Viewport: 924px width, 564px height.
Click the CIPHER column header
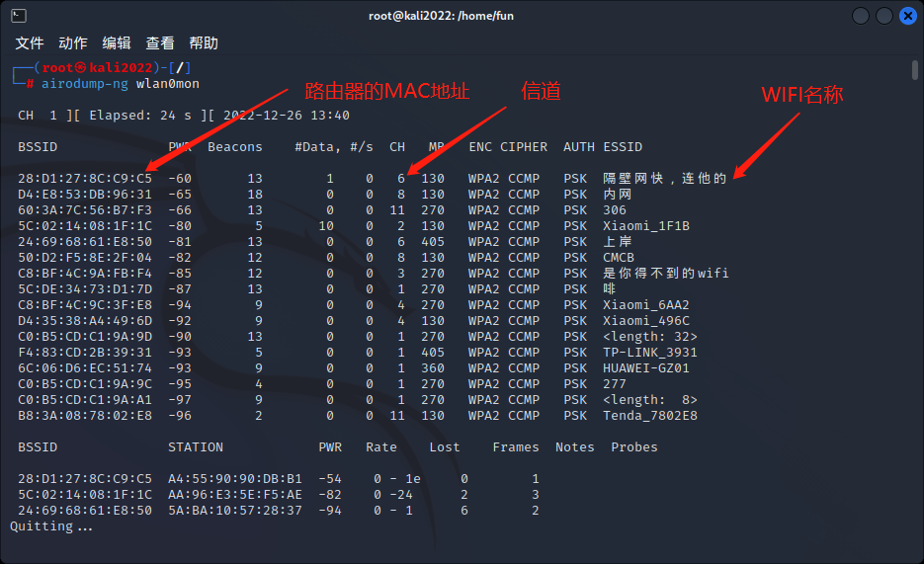tap(524, 146)
